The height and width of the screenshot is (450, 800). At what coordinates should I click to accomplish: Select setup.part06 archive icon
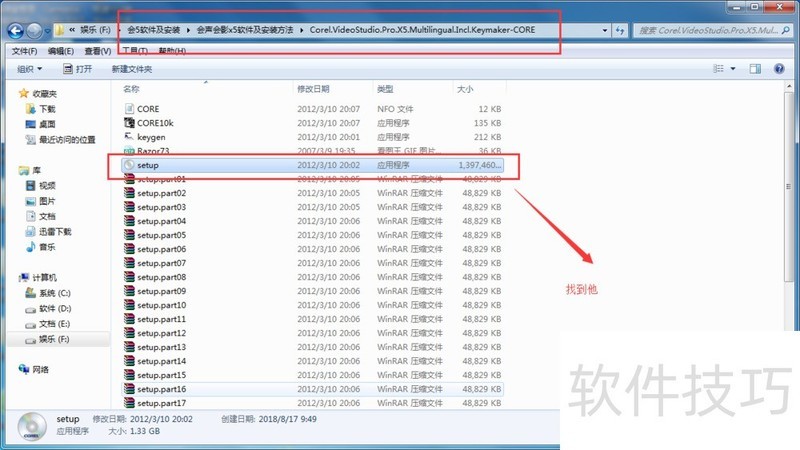[129, 249]
